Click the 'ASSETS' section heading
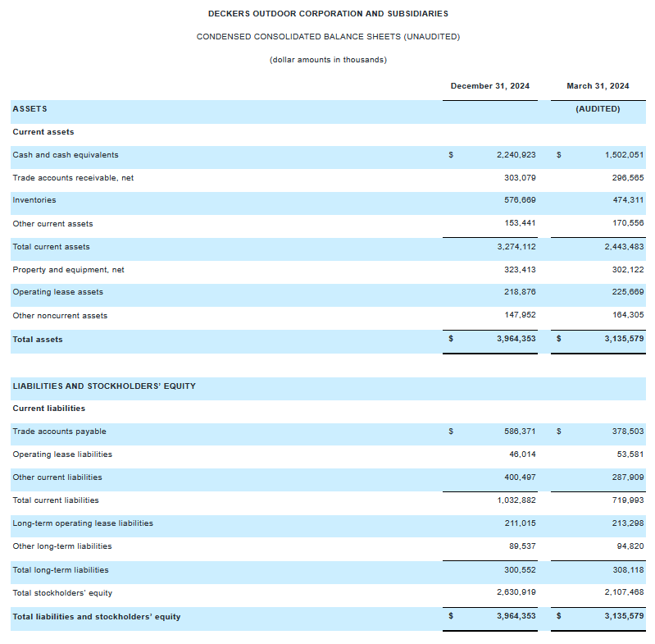The width and height of the screenshot is (655, 644). [30, 109]
